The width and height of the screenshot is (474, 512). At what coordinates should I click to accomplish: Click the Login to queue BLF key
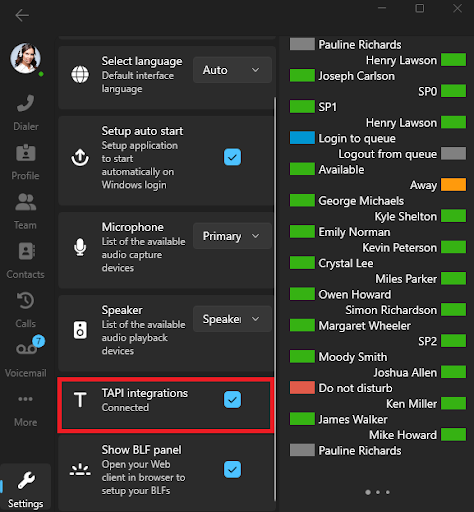(x=343, y=138)
